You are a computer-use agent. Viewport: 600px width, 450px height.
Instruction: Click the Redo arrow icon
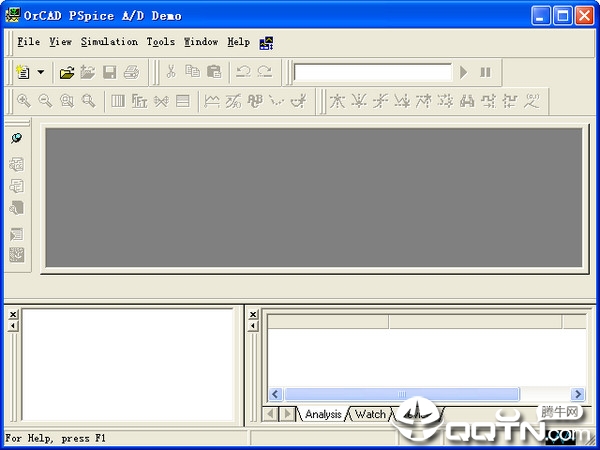[265, 72]
